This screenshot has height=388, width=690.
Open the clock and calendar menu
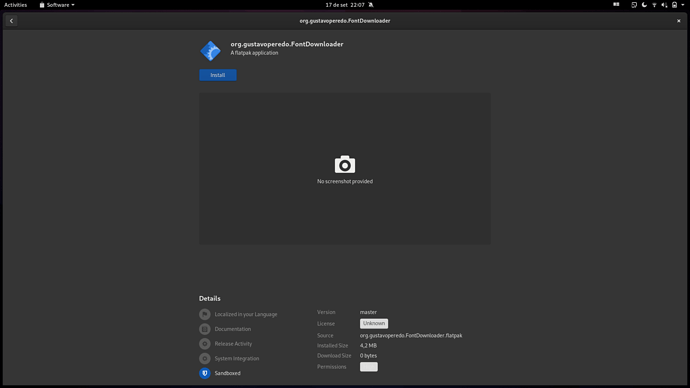[x=345, y=5]
